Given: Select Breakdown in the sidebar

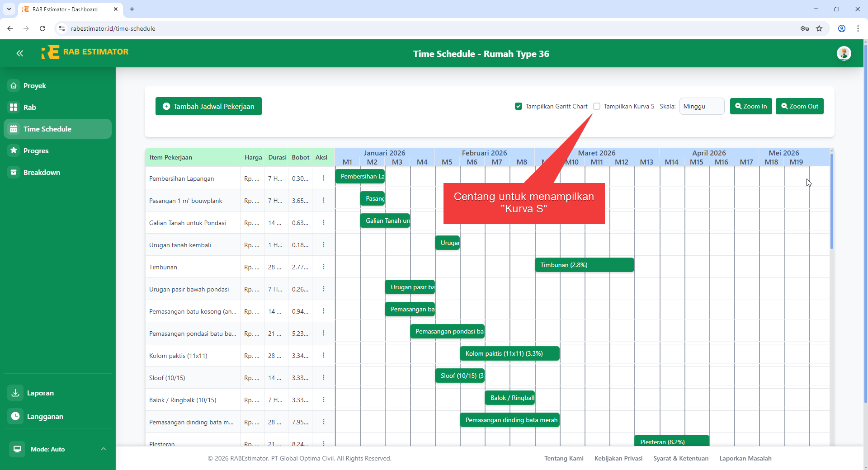Looking at the screenshot, I should (42, 172).
